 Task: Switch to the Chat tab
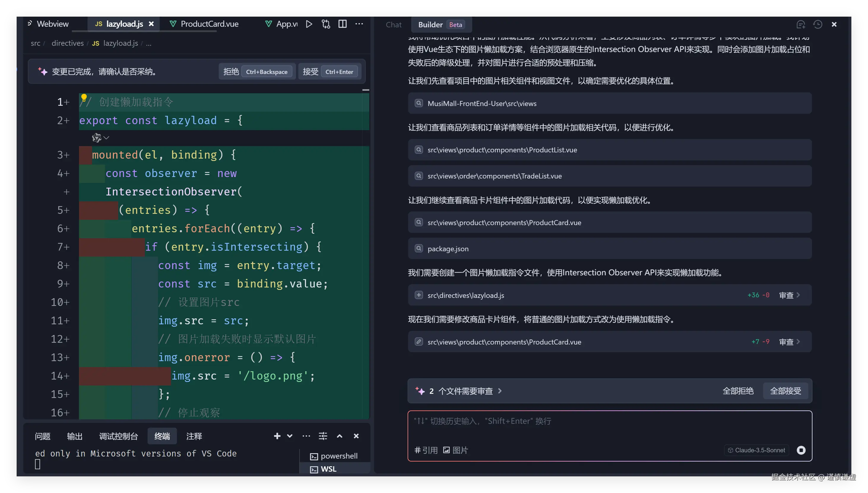(394, 25)
